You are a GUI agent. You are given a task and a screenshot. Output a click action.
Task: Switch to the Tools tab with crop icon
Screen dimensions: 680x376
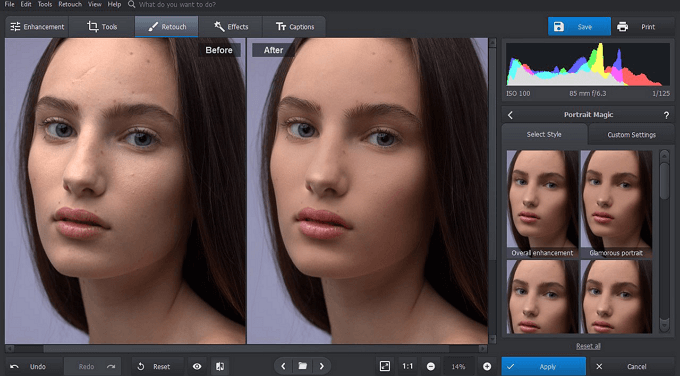[102, 26]
